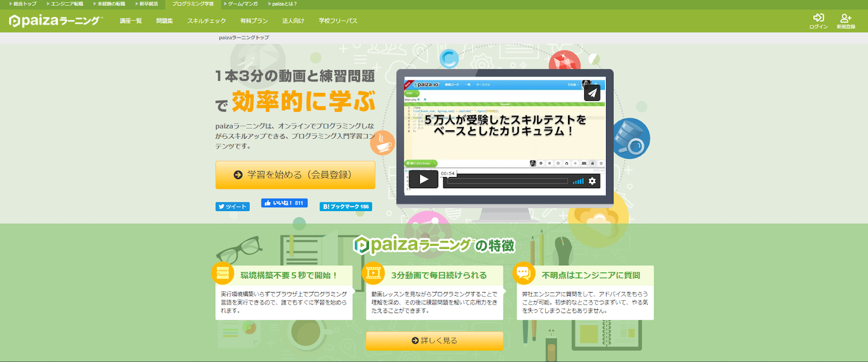Open the video settings gear
The height and width of the screenshot is (362, 868).
(x=592, y=181)
